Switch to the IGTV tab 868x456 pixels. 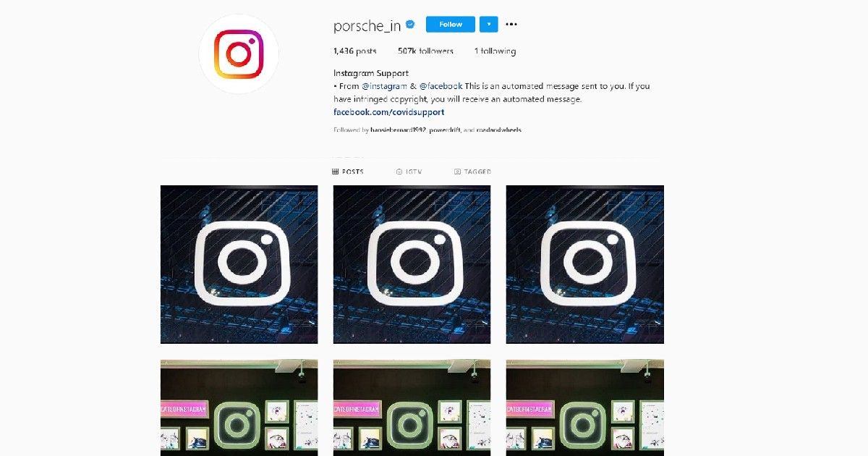[409, 172]
